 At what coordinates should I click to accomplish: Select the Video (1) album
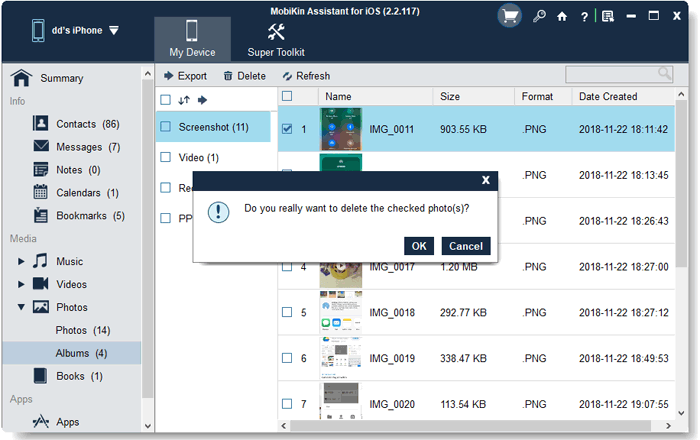(199, 158)
